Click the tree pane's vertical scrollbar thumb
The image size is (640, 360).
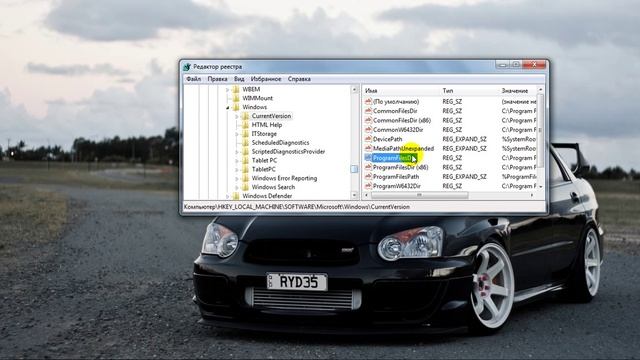354,169
